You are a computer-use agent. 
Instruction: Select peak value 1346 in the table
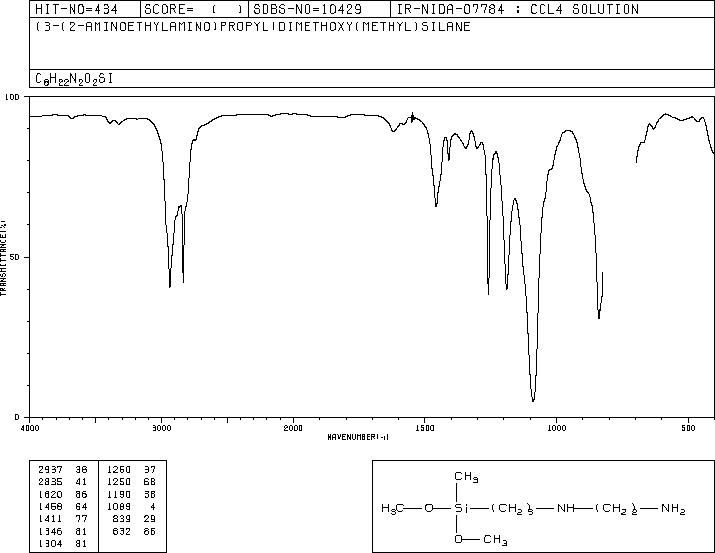coord(50,532)
